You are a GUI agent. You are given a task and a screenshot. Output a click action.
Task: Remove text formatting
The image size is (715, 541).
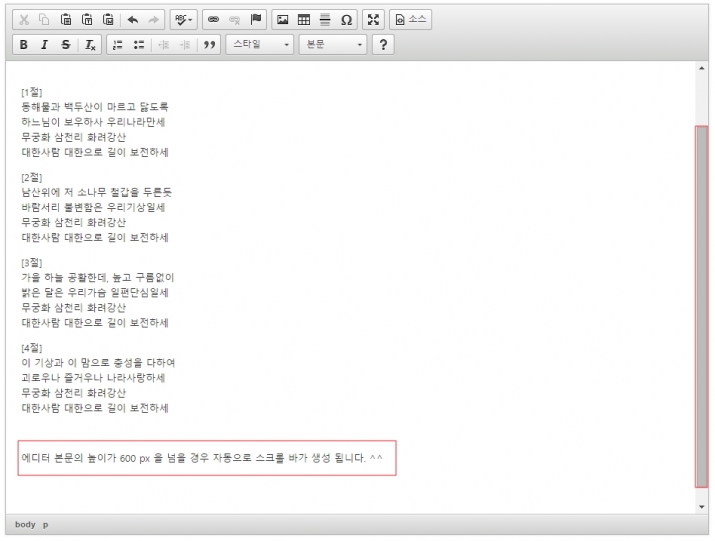90,45
